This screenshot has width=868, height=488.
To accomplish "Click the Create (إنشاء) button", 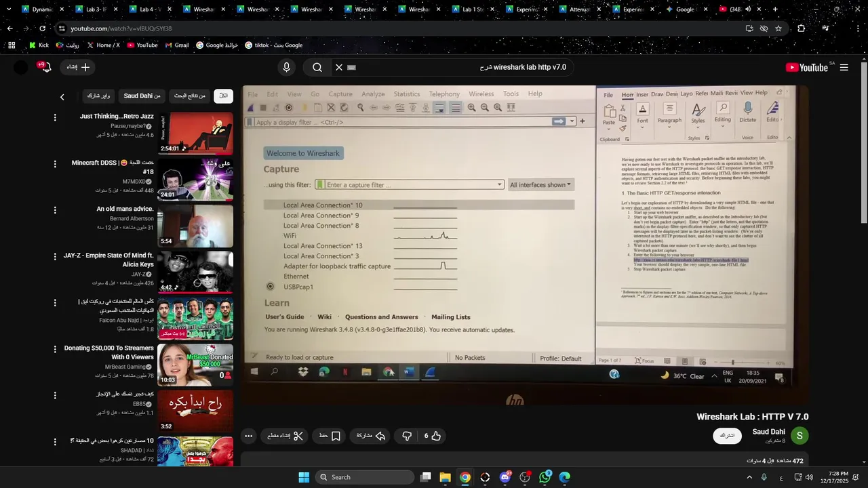I will pyautogui.click(x=78, y=67).
